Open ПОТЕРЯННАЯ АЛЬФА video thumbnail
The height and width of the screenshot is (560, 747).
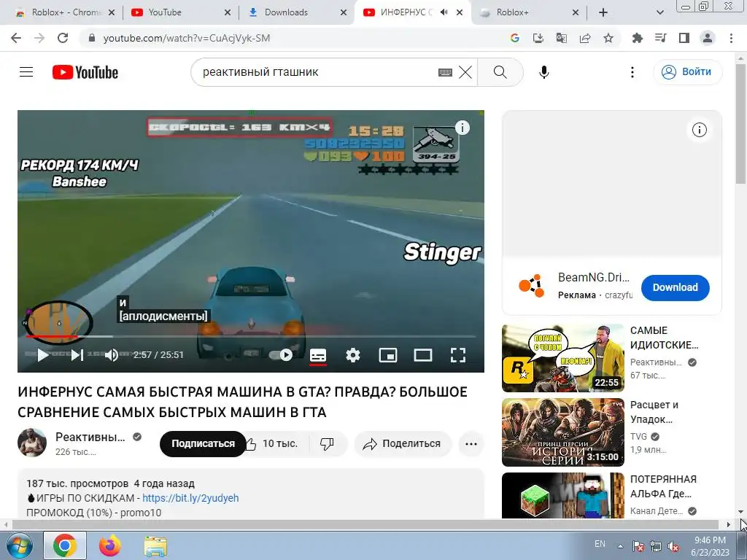(563, 495)
